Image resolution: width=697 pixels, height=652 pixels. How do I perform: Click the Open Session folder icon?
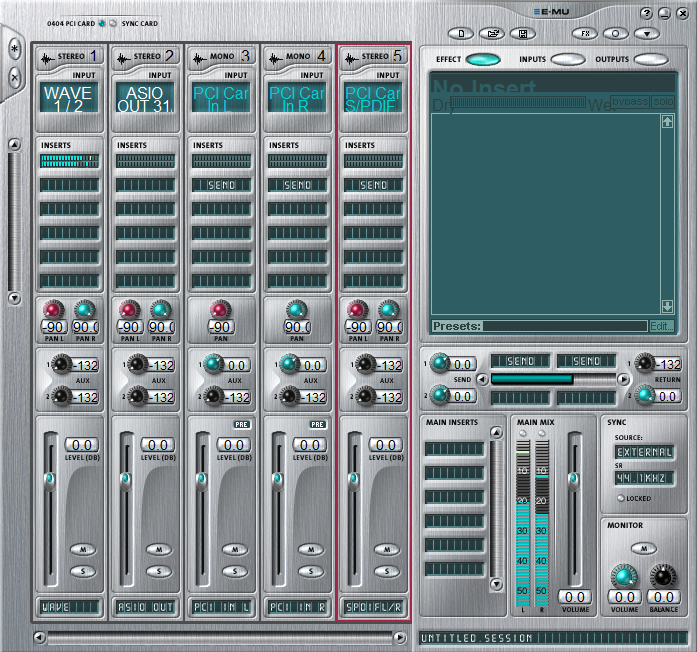[491, 33]
